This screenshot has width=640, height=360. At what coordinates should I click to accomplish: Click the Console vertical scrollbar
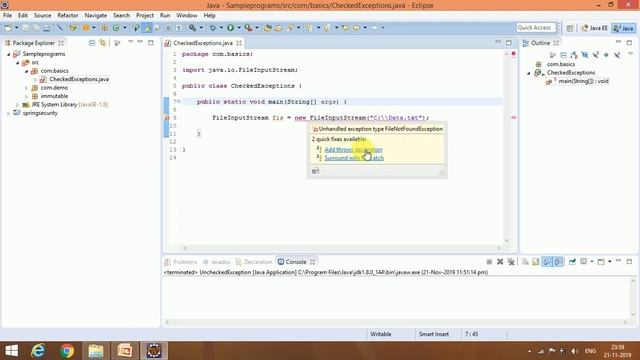tap(633, 297)
